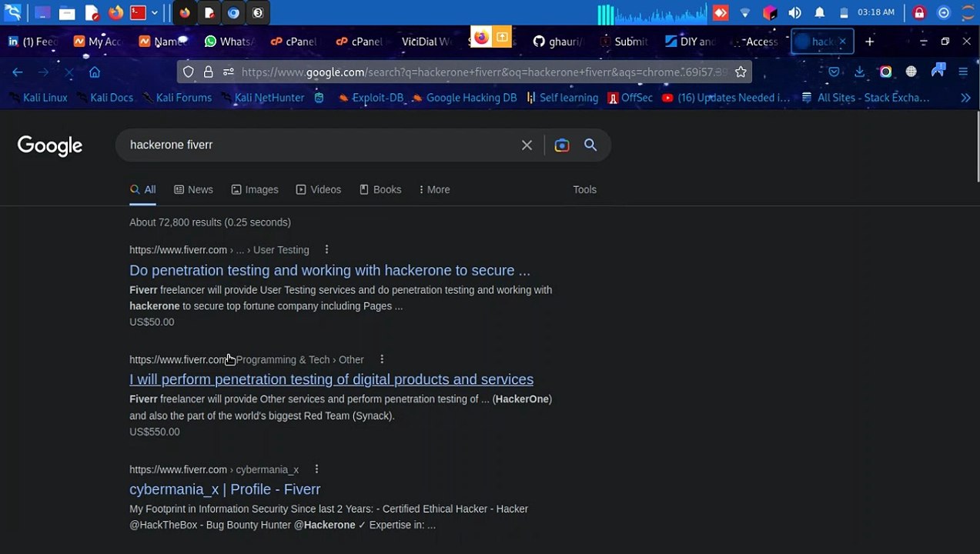
Task: Open the Self learning bookmarks folder
Action: (x=562, y=98)
